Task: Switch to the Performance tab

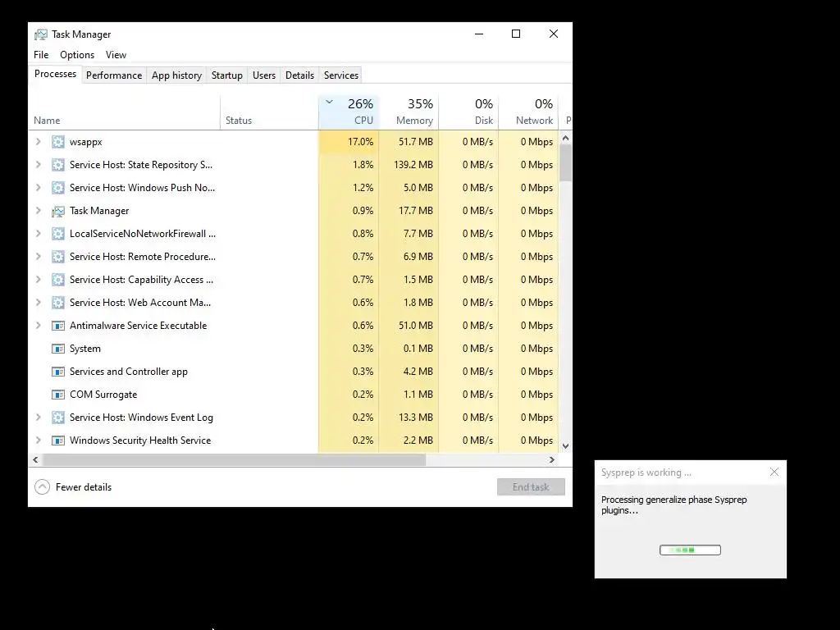Action: tap(113, 75)
